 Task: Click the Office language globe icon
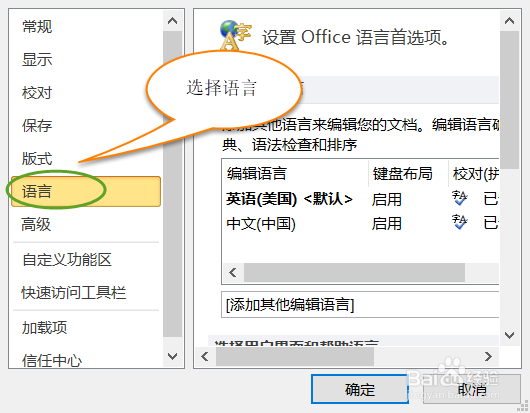tap(236, 35)
